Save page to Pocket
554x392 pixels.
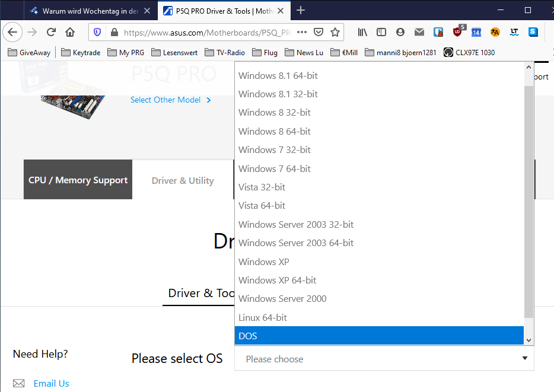tap(319, 32)
